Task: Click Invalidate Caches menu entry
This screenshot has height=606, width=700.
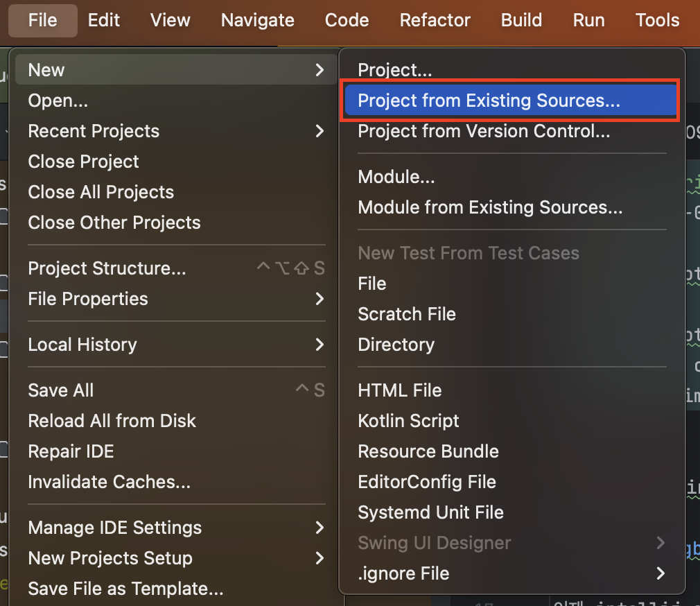Action: pos(109,482)
